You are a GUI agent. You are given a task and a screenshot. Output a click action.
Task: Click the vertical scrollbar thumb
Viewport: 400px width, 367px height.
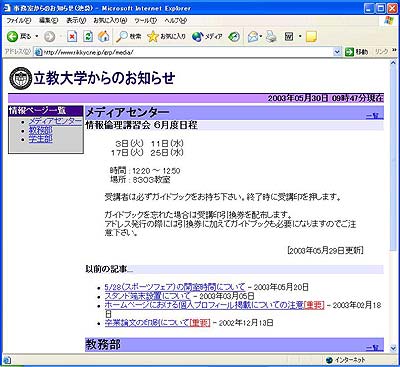point(393,159)
